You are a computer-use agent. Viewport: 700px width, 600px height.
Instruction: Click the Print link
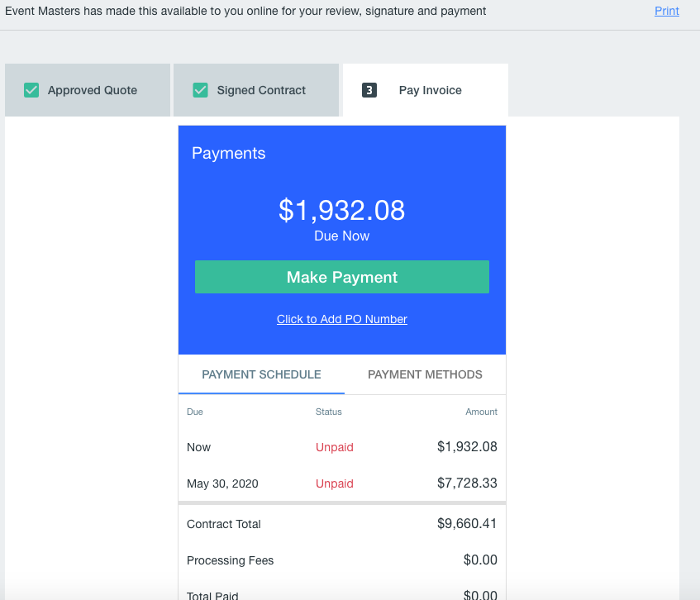tap(666, 11)
